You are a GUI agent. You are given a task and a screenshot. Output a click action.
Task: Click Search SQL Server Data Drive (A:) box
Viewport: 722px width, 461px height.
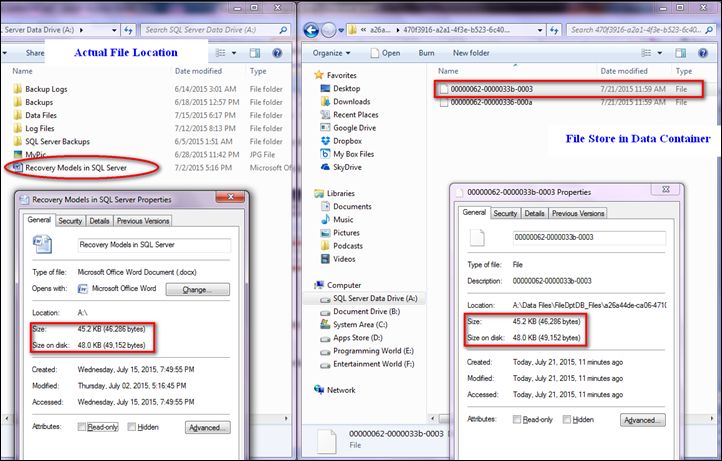pos(215,30)
